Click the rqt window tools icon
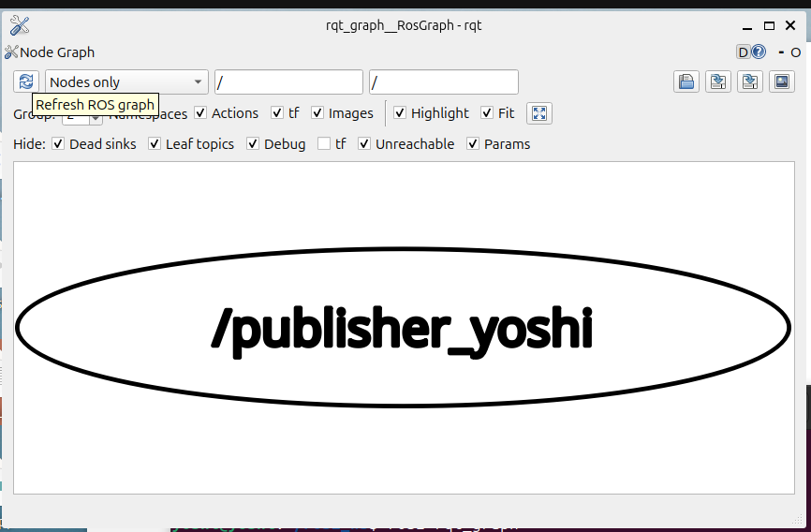 click(x=19, y=25)
